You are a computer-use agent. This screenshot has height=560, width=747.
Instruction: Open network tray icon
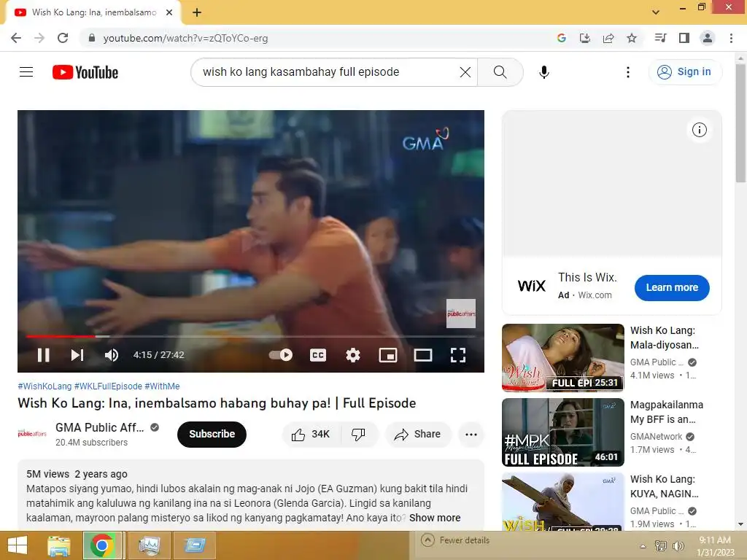click(661, 545)
